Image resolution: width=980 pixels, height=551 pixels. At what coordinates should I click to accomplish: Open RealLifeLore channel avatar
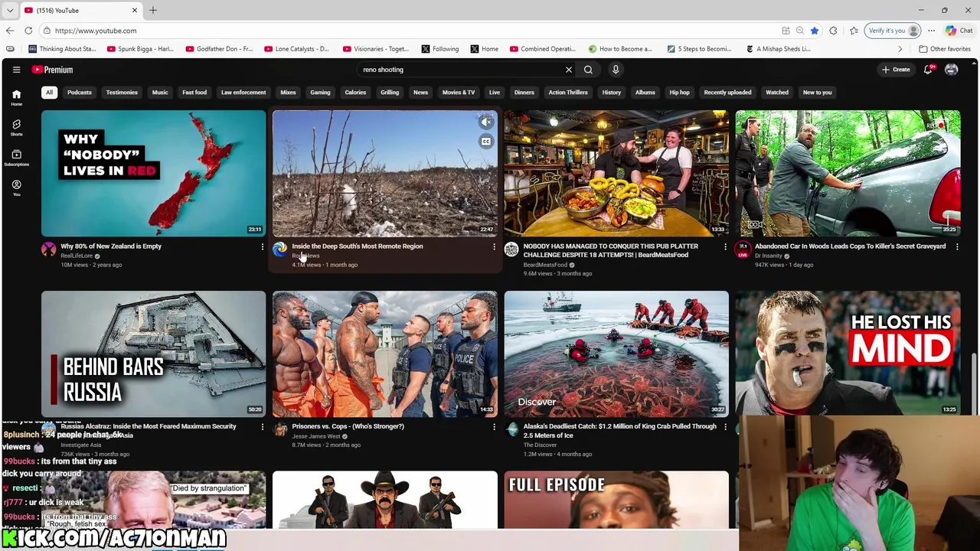[49, 250]
